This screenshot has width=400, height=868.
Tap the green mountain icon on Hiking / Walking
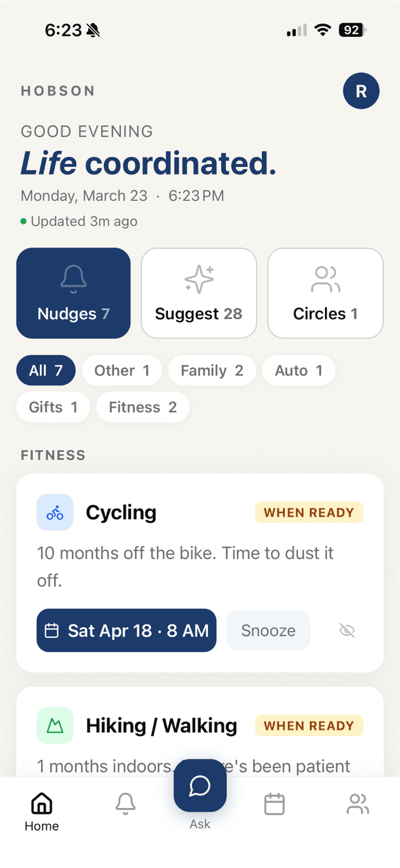55,725
